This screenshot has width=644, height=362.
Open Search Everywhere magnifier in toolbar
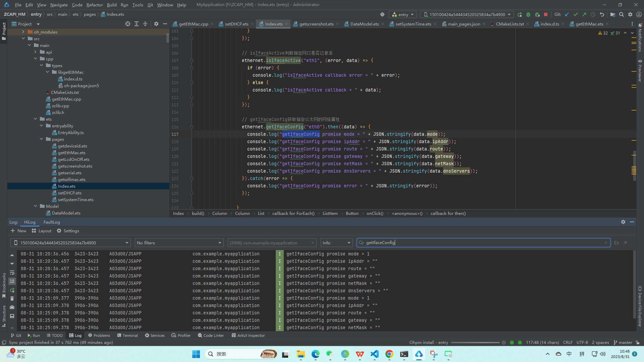622,14
